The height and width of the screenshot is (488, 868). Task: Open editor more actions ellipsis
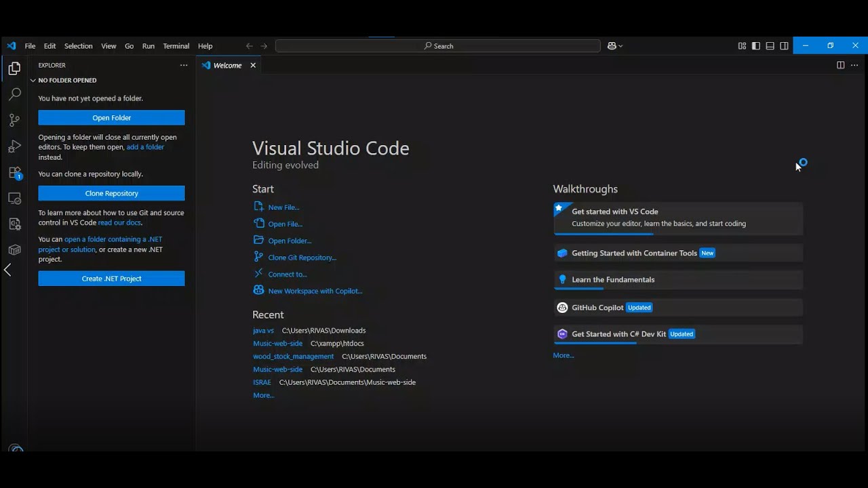point(854,65)
